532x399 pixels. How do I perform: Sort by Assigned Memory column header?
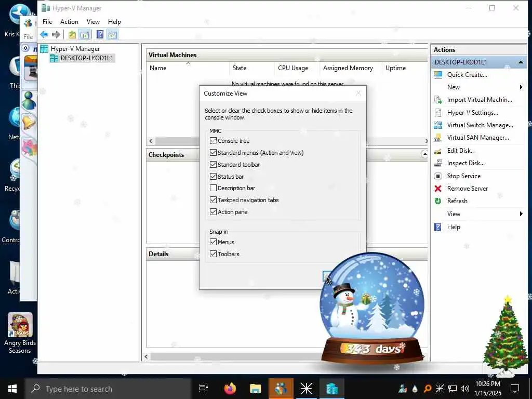coord(351,68)
